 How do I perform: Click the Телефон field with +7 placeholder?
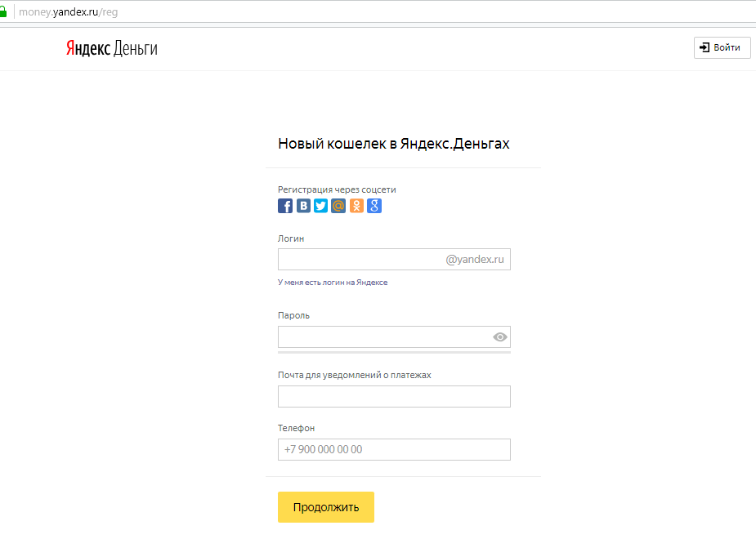(394, 449)
